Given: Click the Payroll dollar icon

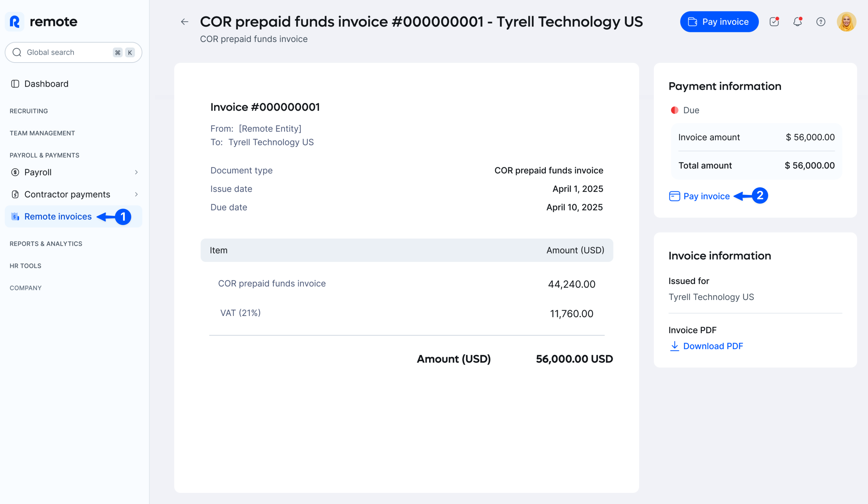Looking at the screenshot, I should pos(15,172).
